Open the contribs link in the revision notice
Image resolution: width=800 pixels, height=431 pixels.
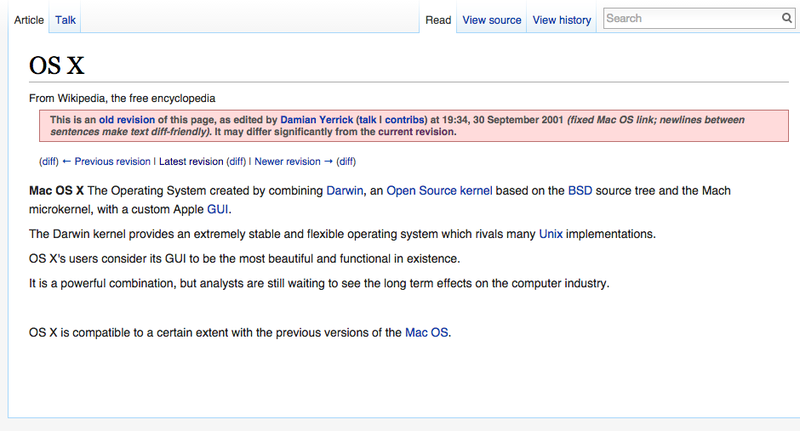(x=405, y=120)
